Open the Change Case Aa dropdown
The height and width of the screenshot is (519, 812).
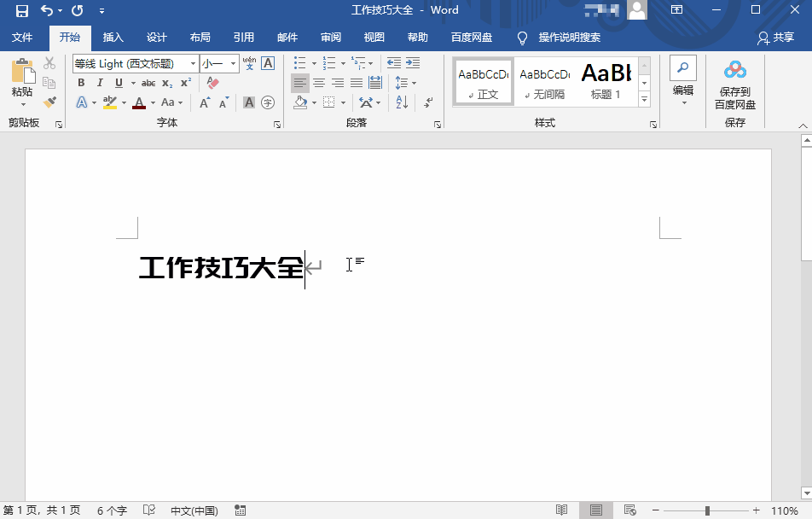(171, 102)
